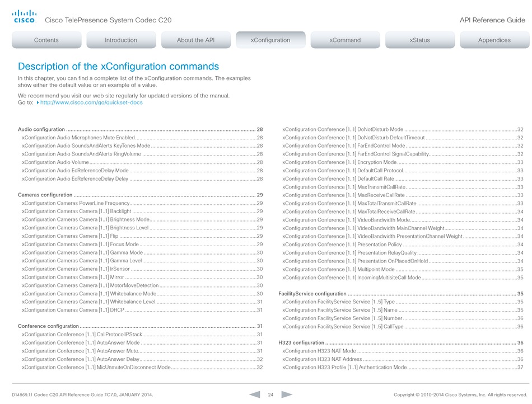Open Camera Focus Mode entry
This screenshot has height=404, width=532.
click(x=142, y=245)
